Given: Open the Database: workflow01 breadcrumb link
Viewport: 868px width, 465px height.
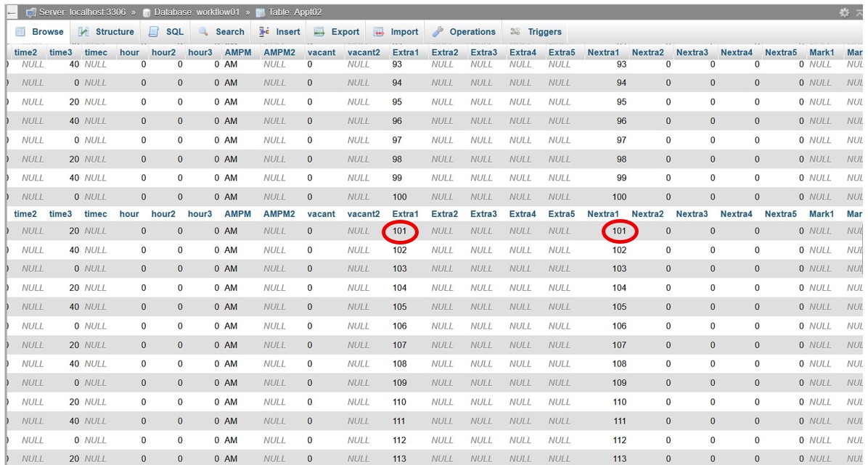Looking at the screenshot, I should click(196, 12).
